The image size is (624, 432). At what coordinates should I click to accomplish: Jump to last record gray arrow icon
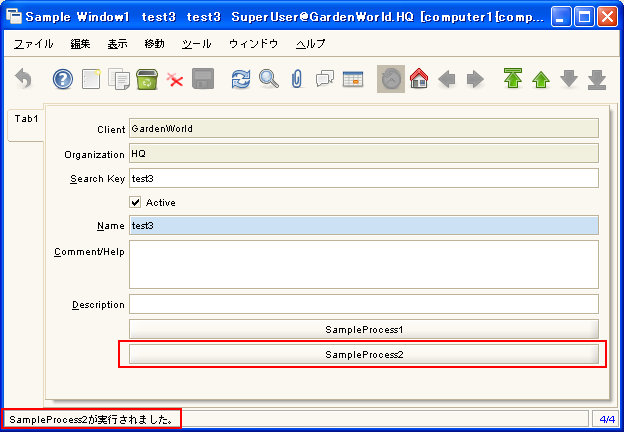(x=597, y=79)
